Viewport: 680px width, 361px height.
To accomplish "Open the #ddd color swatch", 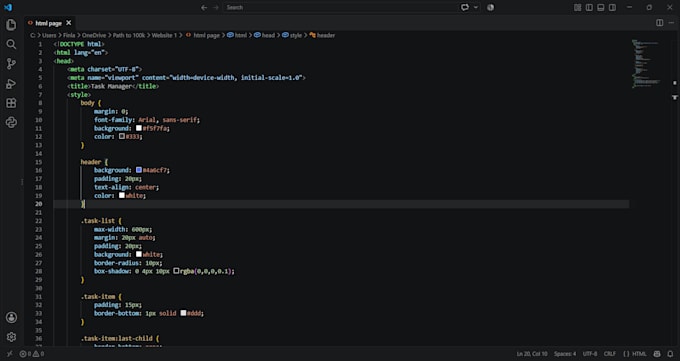I will (x=183, y=313).
